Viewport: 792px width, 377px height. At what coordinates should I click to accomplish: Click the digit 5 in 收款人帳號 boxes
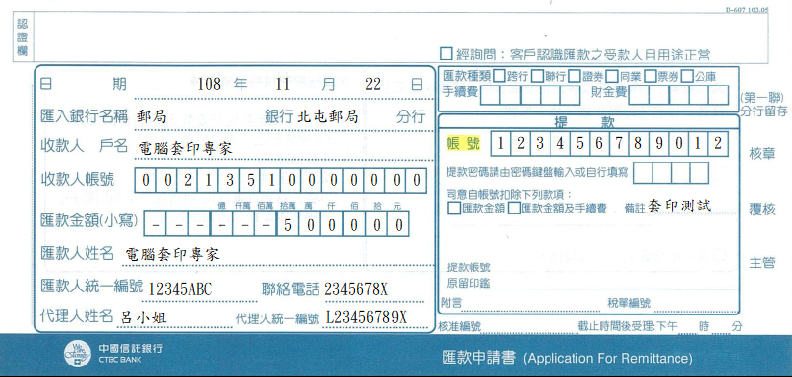click(x=250, y=180)
